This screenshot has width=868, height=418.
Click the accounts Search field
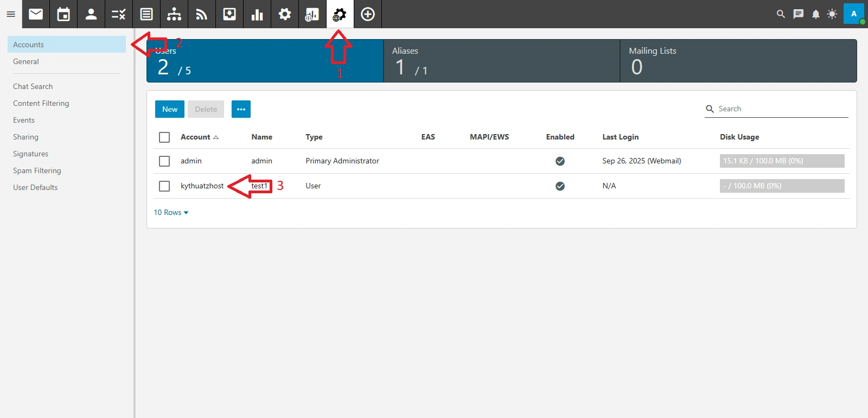click(x=781, y=109)
